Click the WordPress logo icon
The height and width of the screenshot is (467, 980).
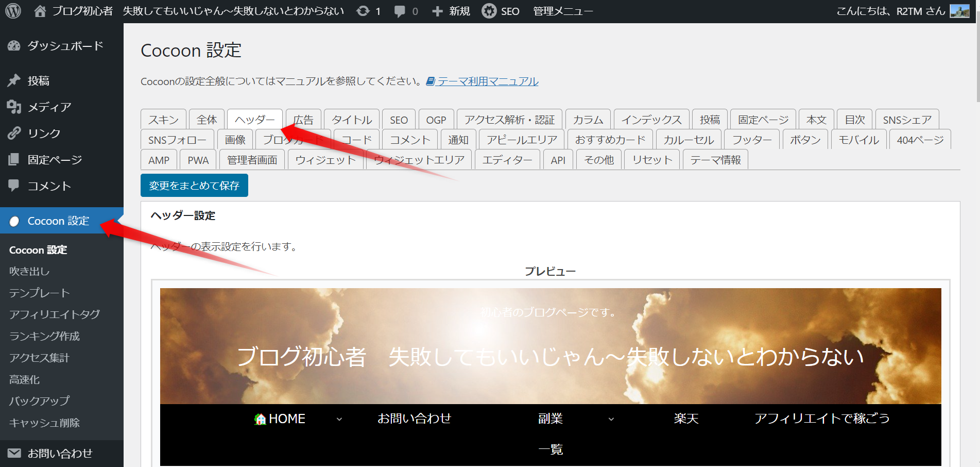coord(13,11)
